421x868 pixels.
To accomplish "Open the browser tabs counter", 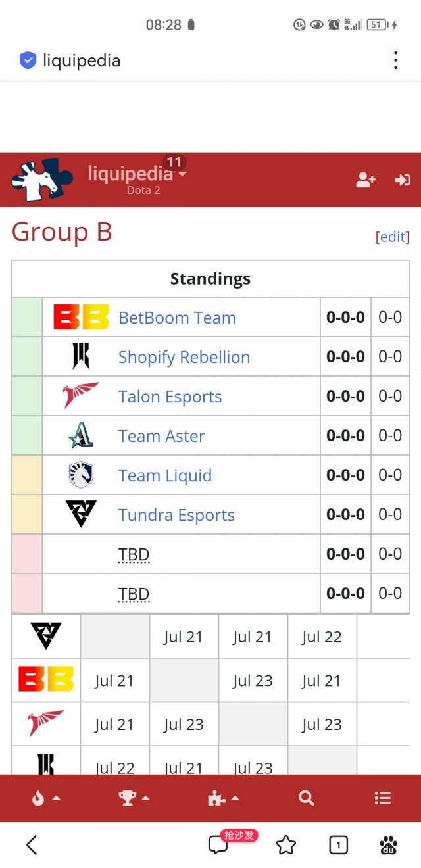I will tap(338, 845).
